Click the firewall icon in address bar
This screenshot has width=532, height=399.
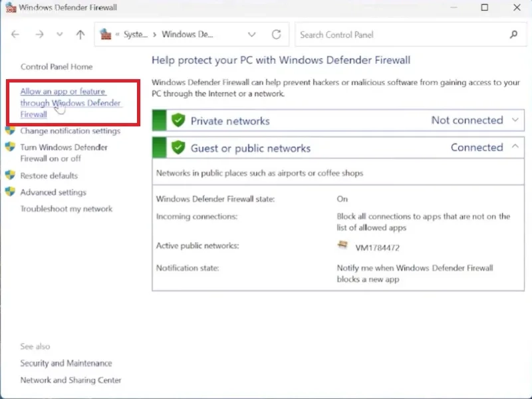(106, 35)
